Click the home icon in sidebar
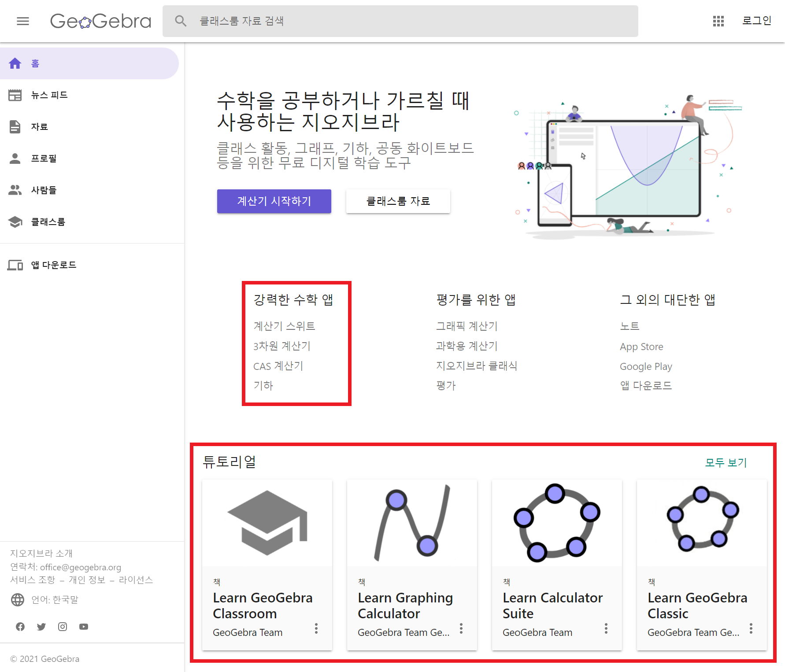The width and height of the screenshot is (785, 672). [15, 63]
